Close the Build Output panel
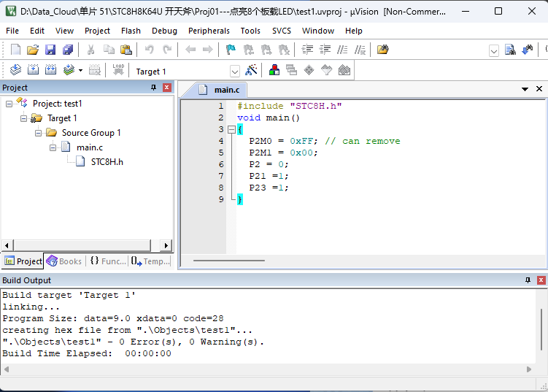Screen dimensions: 548x392 pos(541,280)
